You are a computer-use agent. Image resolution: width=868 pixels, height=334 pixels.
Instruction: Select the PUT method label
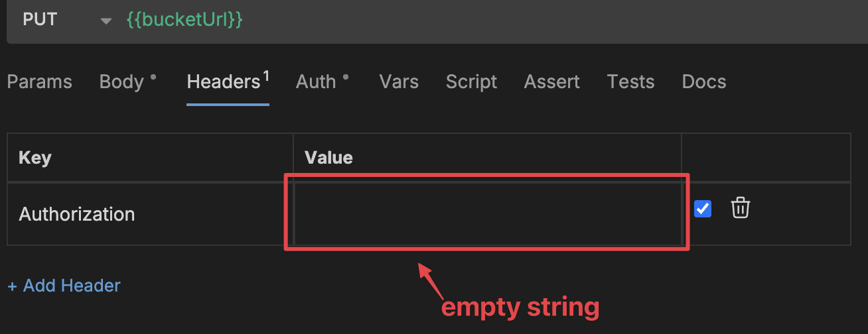point(40,19)
